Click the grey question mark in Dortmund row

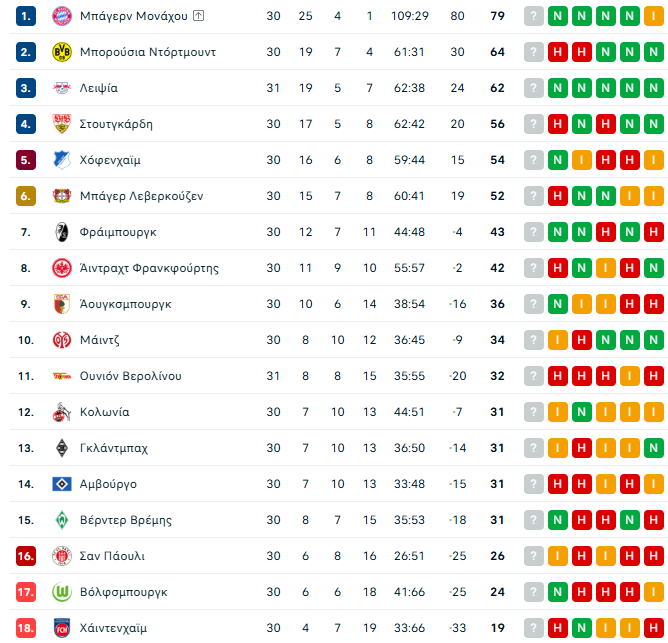(534, 52)
